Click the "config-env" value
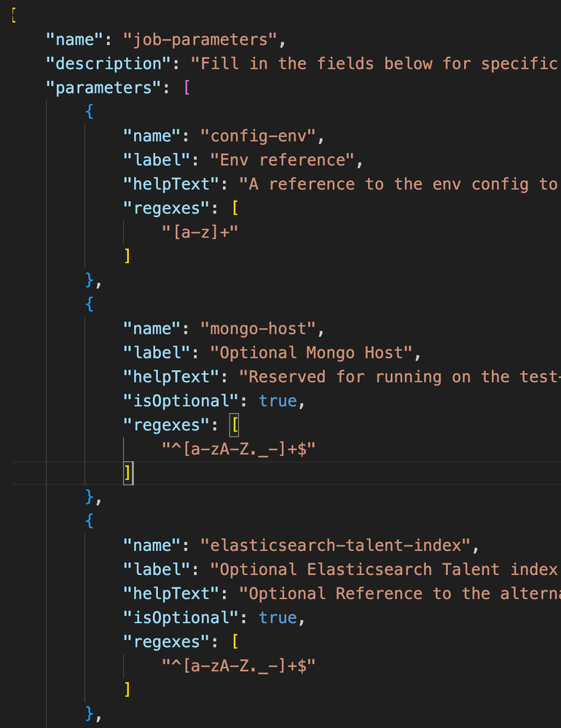 click(259, 136)
